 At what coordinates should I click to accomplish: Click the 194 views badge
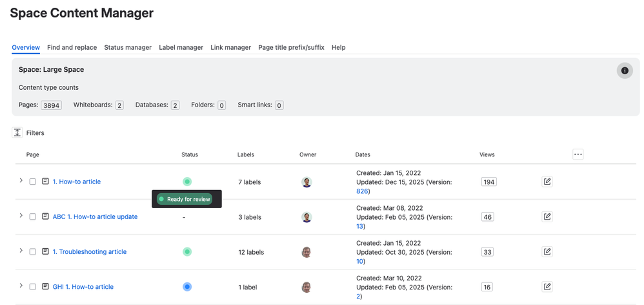[488, 182]
